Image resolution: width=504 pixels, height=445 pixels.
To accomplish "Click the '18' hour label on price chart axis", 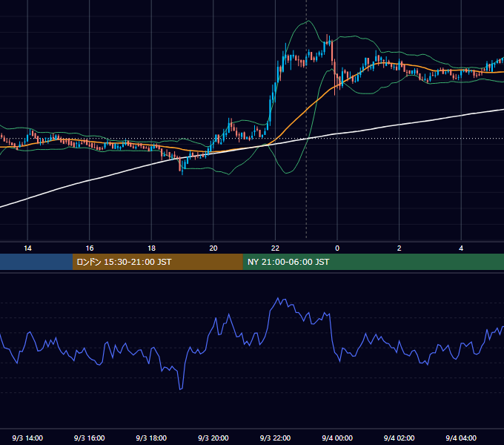I will tap(151, 248).
